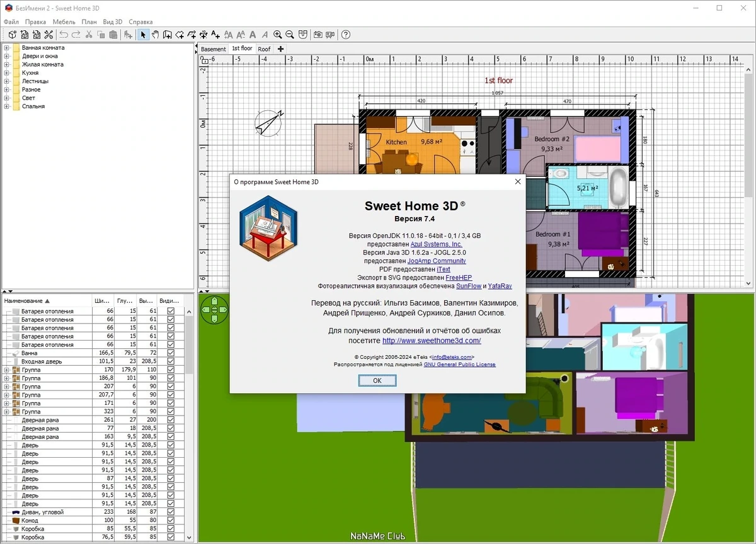Switch to the Roof level tab

click(x=264, y=49)
